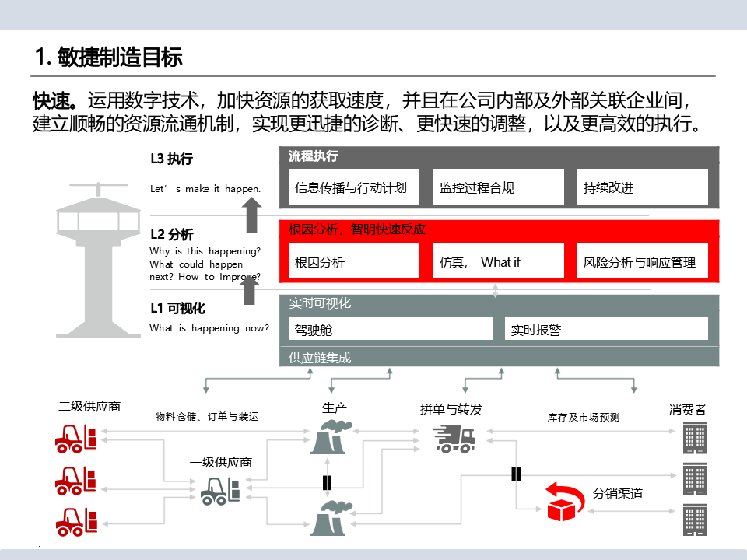Click the middle consumer building icon

point(695,479)
